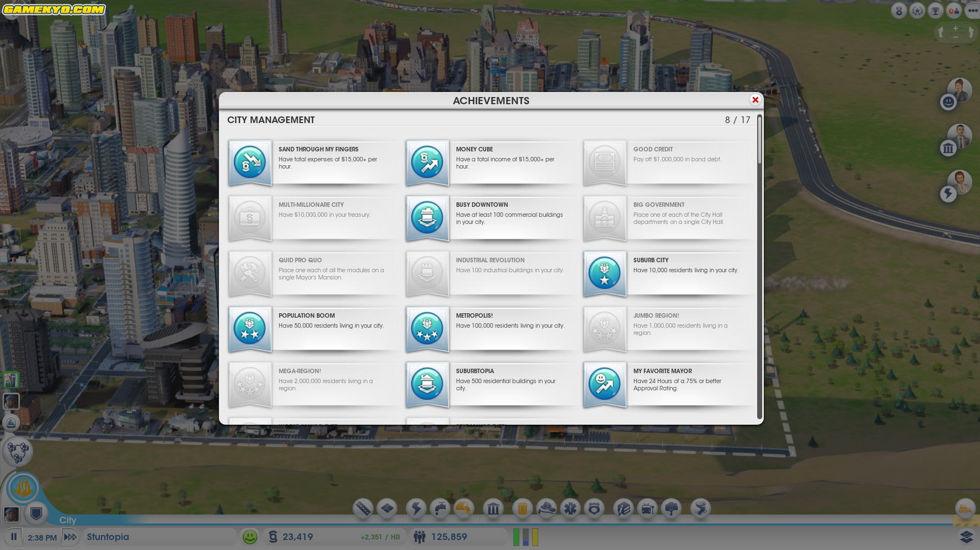Open the Mass transit menu
Image resolution: width=980 pixels, height=550 pixels.
647,508
